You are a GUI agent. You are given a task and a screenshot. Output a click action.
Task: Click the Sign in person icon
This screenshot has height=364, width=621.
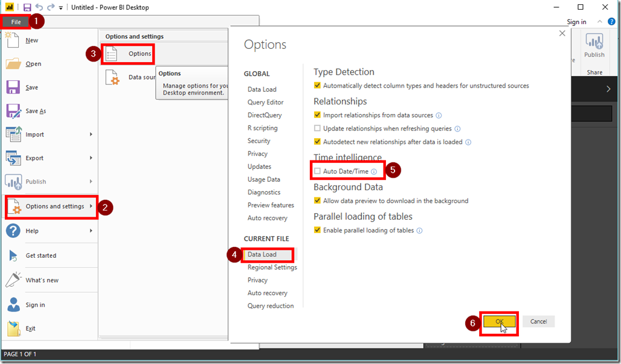pos(13,305)
